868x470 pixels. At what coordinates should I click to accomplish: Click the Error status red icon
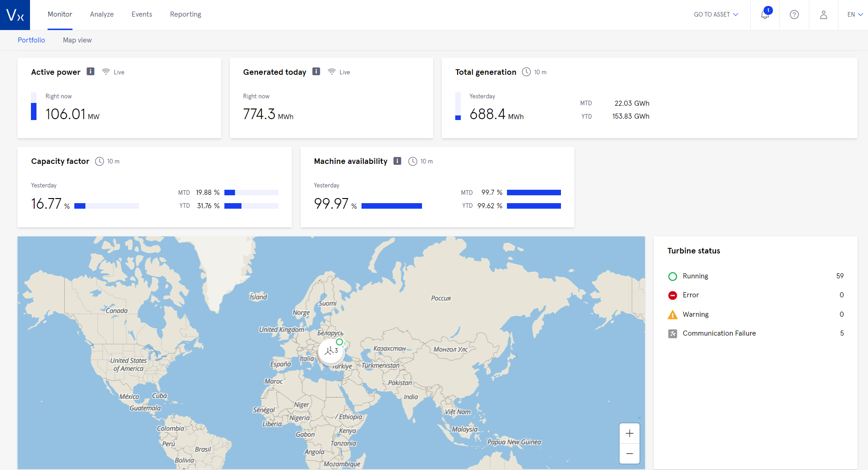[673, 295]
